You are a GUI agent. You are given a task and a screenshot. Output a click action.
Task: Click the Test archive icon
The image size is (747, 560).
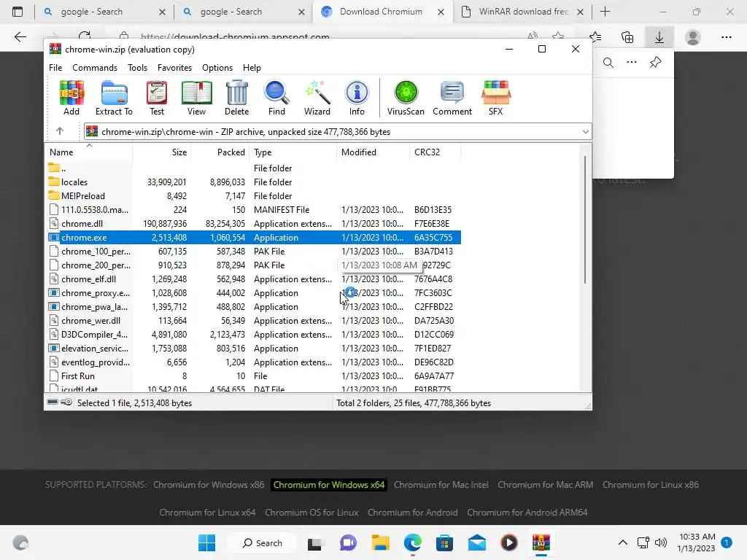click(x=157, y=98)
